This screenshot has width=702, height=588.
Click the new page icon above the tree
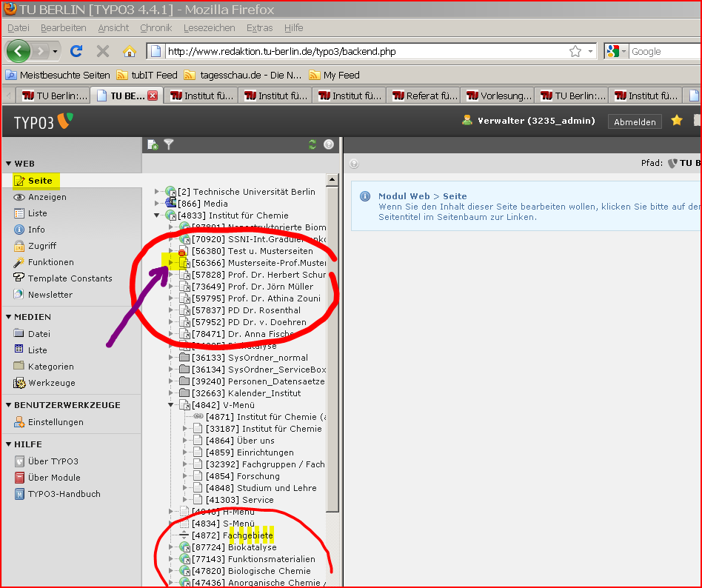pos(153,144)
